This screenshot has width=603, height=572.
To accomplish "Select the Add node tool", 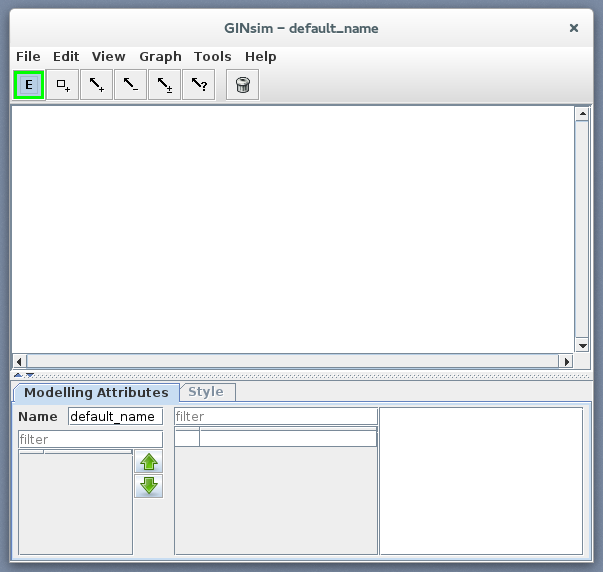I will pos(63,85).
